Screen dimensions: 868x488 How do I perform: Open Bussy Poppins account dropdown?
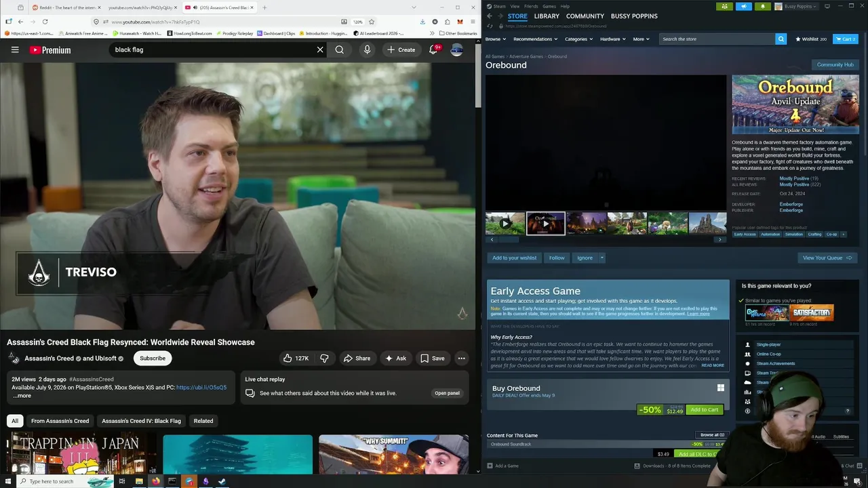[x=797, y=6]
